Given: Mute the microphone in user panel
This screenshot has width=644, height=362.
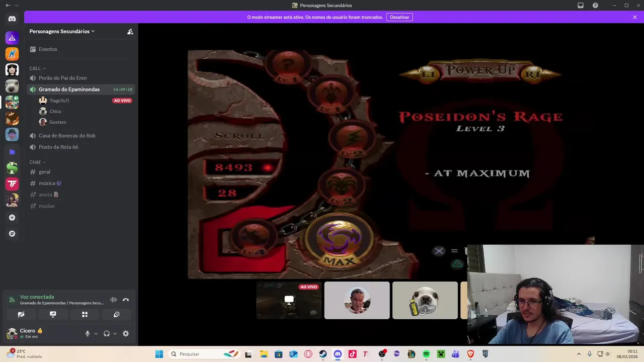Looking at the screenshot, I should 88,333.
